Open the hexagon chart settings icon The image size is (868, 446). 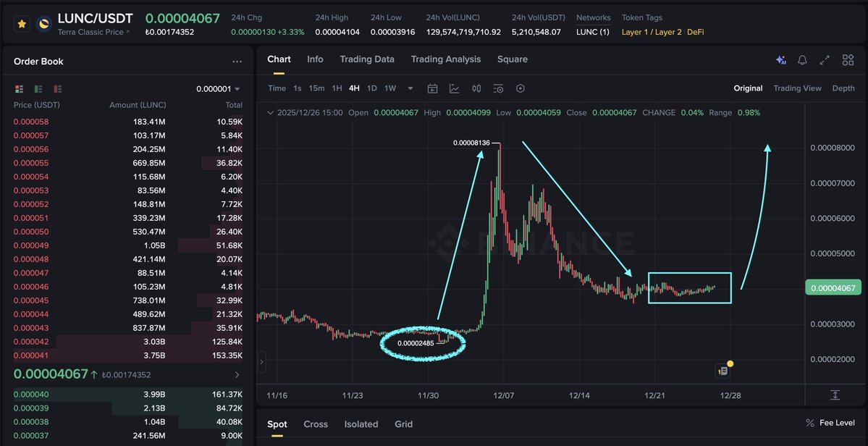(x=520, y=88)
